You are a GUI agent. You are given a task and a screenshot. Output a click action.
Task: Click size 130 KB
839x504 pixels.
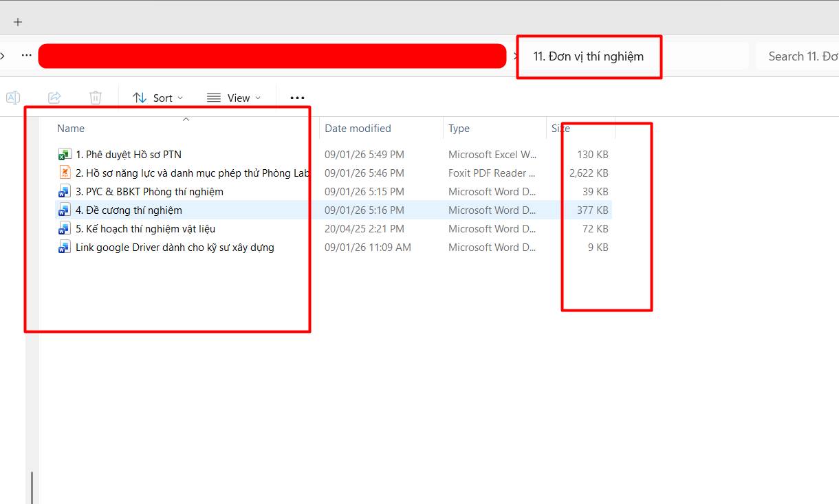[593, 155]
